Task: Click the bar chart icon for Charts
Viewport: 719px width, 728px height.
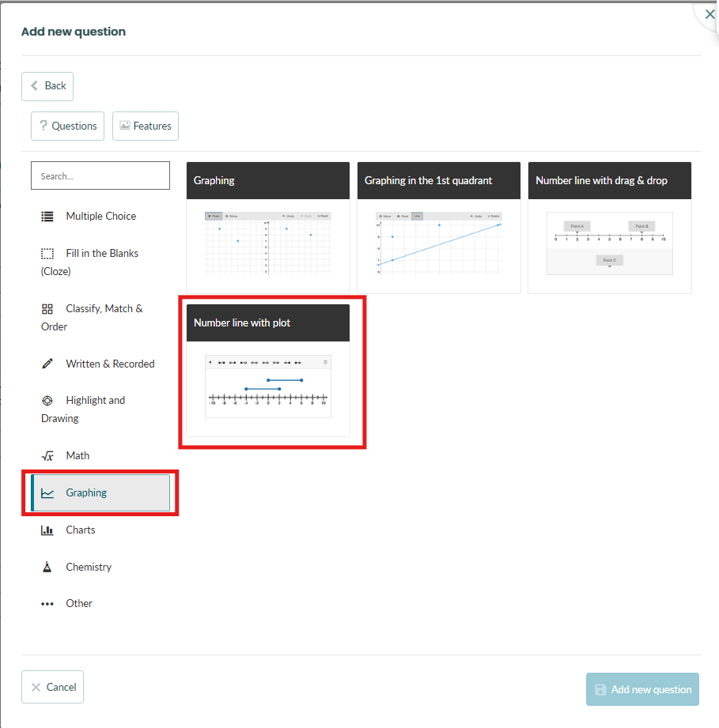Action: point(47,530)
